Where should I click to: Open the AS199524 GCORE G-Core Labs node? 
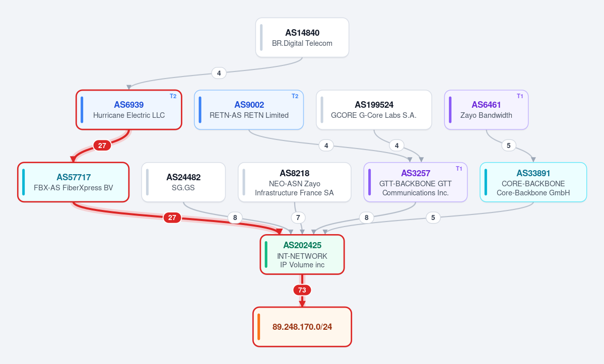pyautogui.click(x=374, y=110)
